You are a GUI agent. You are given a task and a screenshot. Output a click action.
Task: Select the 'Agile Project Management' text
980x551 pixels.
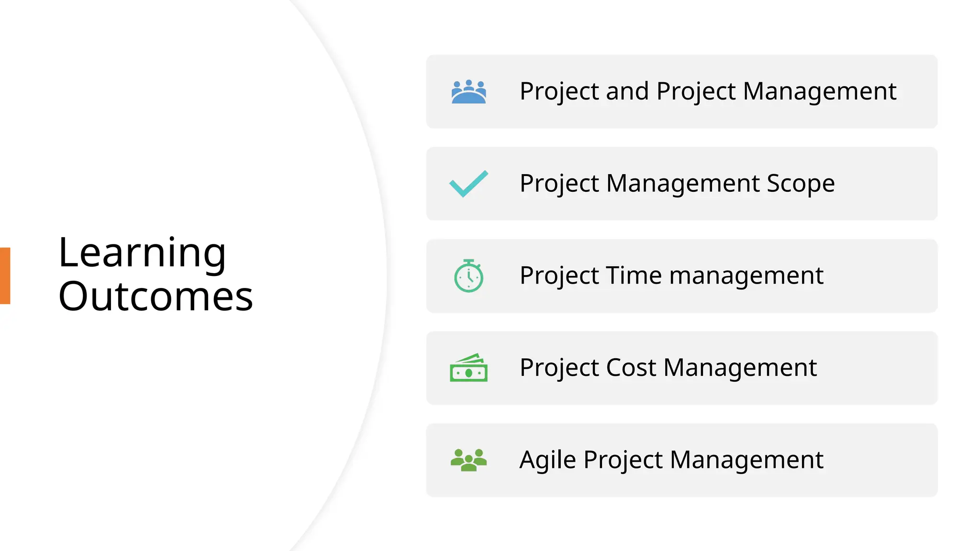[x=671, y=460]
